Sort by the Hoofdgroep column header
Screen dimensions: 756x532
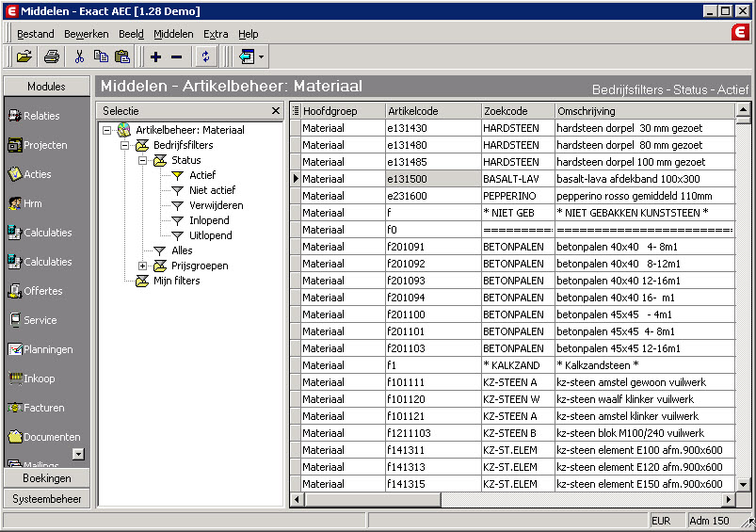pos(343,111)
